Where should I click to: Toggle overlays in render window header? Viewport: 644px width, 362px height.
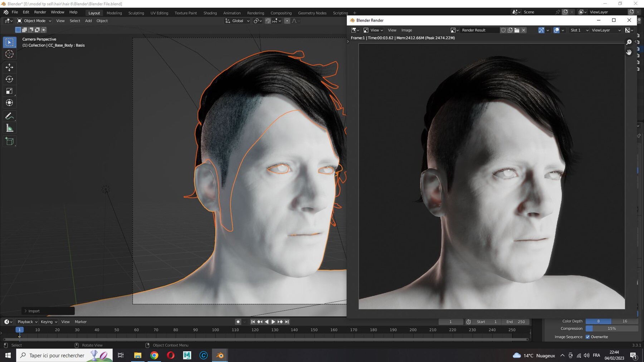click(x=556, y=30)
